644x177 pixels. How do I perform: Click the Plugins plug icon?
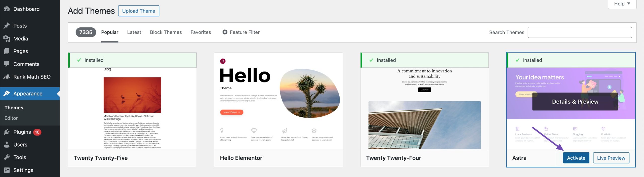click(7, 132)
